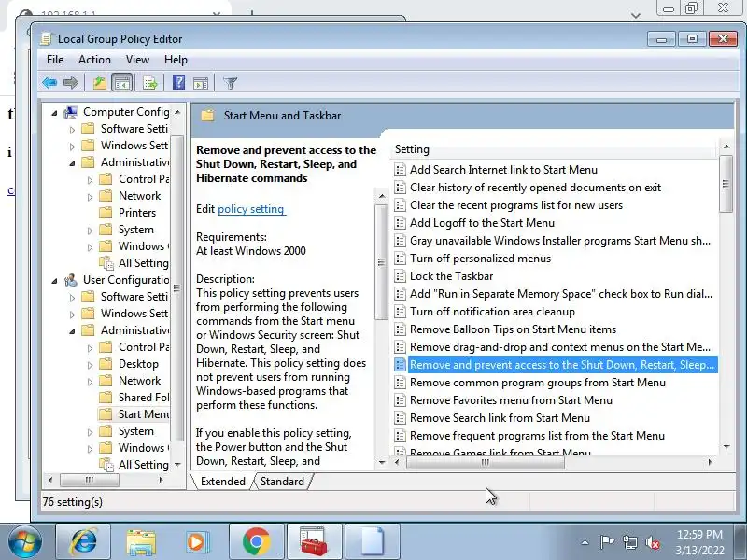Open the Help menu

(x=176, y=60)
